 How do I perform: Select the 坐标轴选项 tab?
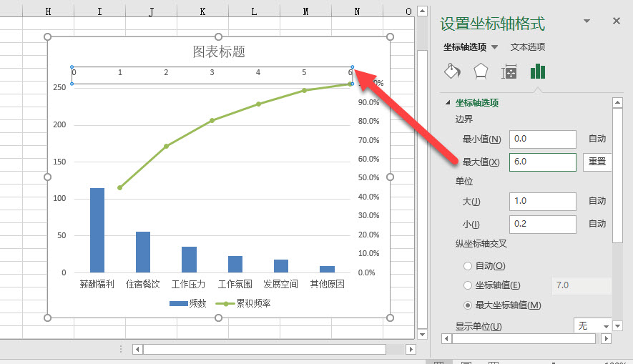465,46
